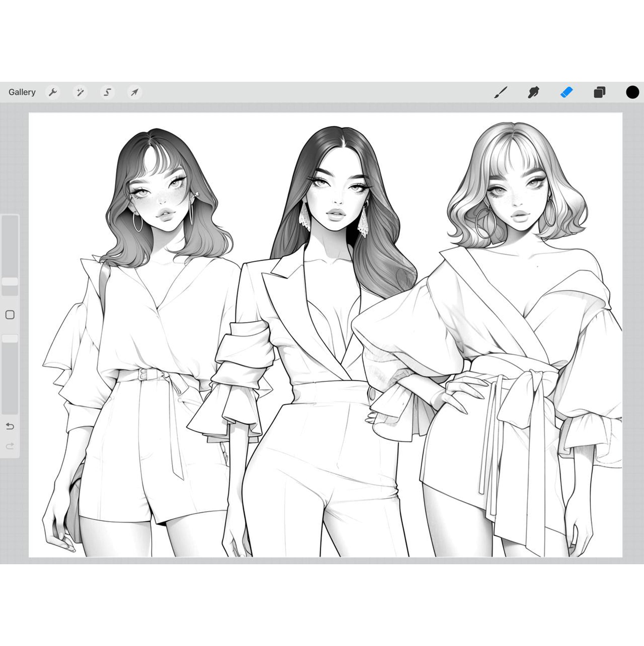644x646 pixels.
Task: Select the Paint brush tool
Action: click(x=501, y=92)
